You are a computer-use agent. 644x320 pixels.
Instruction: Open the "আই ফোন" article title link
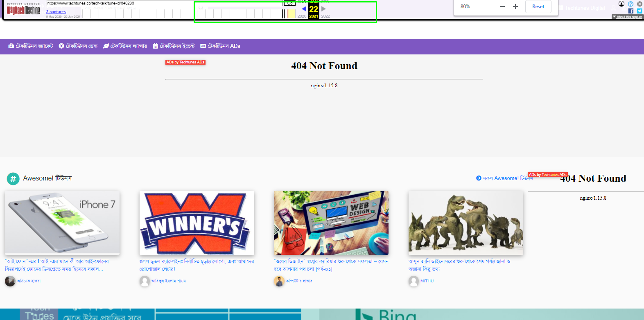pyautogui.click(x=57, y=265)
